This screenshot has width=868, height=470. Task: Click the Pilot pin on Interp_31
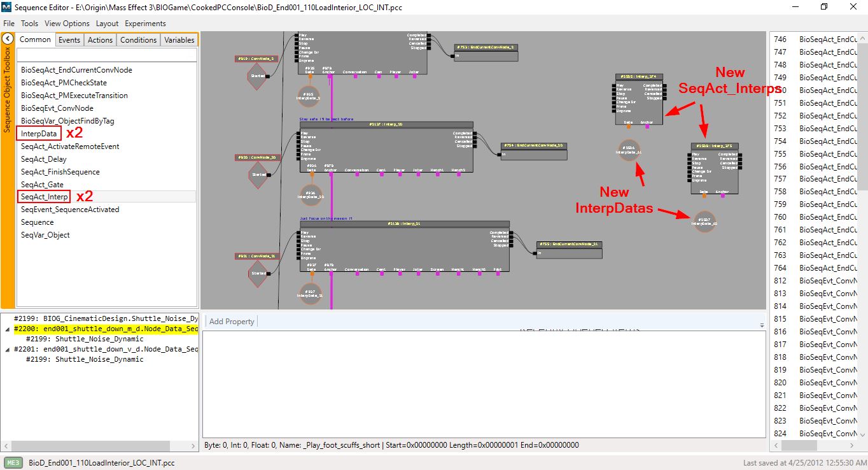pos(497,273)
